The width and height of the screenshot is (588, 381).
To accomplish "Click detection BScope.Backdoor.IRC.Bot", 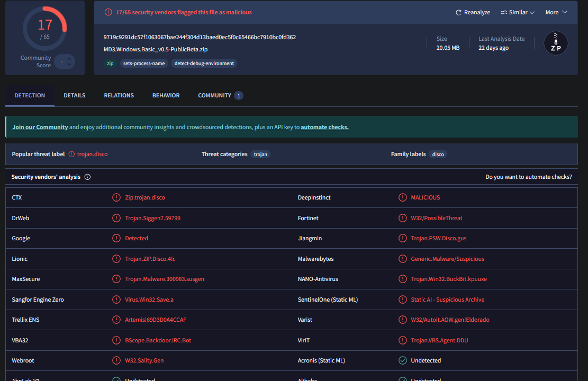I will 158,340.
